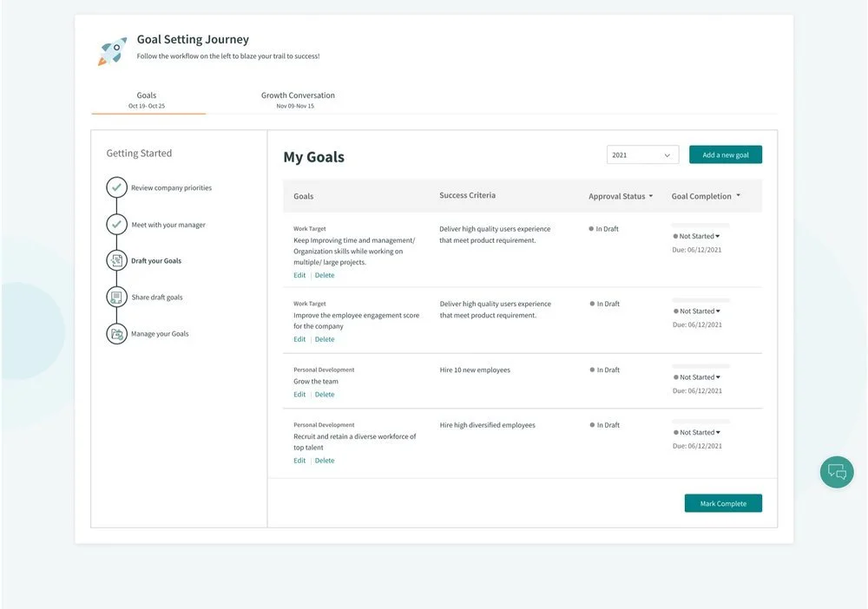Viewport: 868px width, 609px height.
Task: Select the Meet with your manager step label
Action: tap(168, 225)
